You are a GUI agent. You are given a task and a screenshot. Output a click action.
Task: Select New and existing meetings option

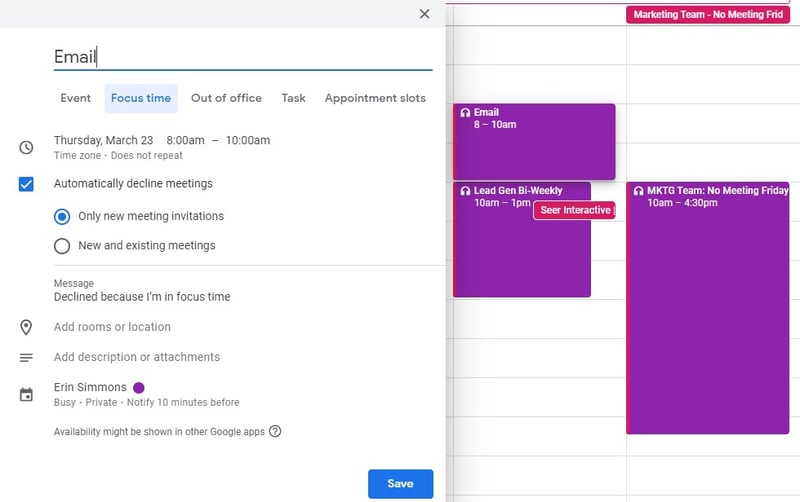[x=62, y=246]
